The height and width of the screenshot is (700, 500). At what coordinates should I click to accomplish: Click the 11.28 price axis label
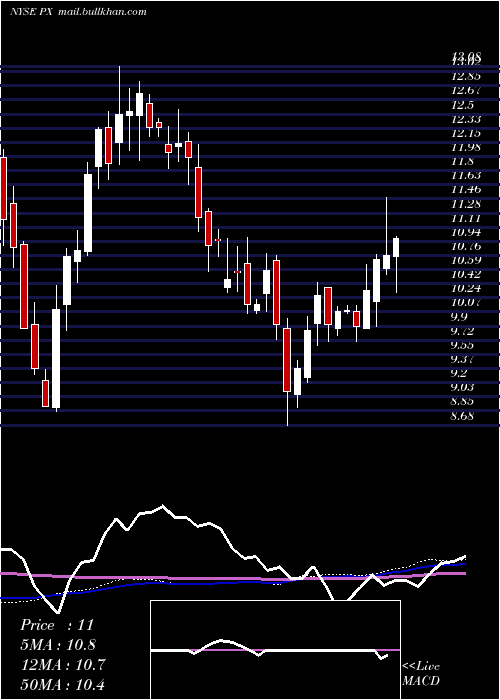(466, 204)
